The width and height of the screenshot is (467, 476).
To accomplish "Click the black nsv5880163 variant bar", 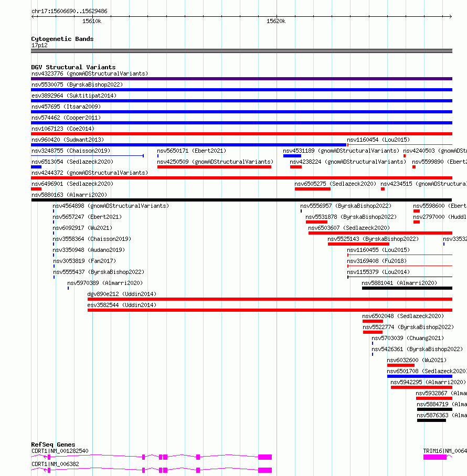I will tap(241, 200).
